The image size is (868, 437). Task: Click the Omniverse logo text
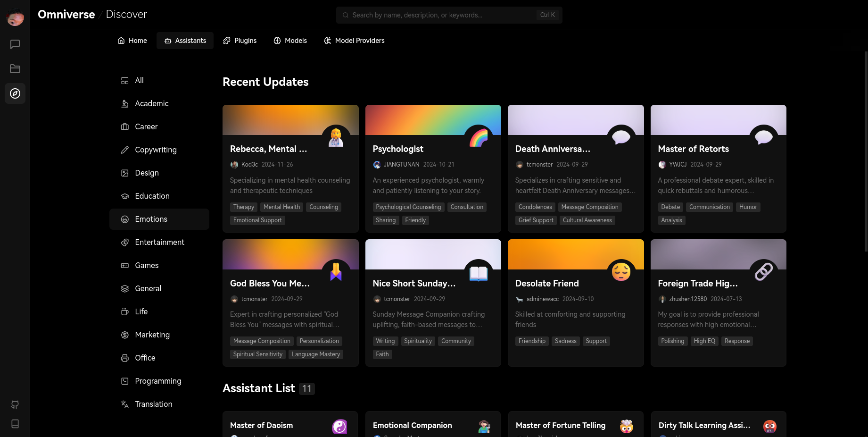point(66,15)
